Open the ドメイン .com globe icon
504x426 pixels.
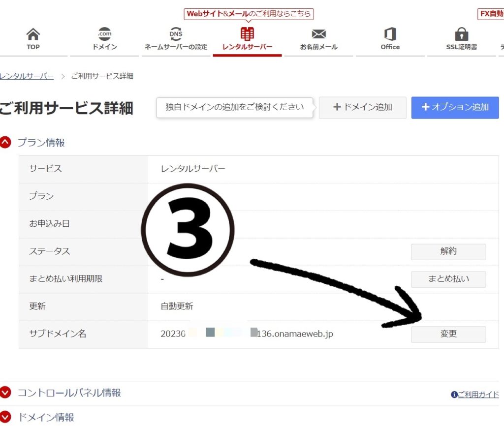(x=104, y=34)
